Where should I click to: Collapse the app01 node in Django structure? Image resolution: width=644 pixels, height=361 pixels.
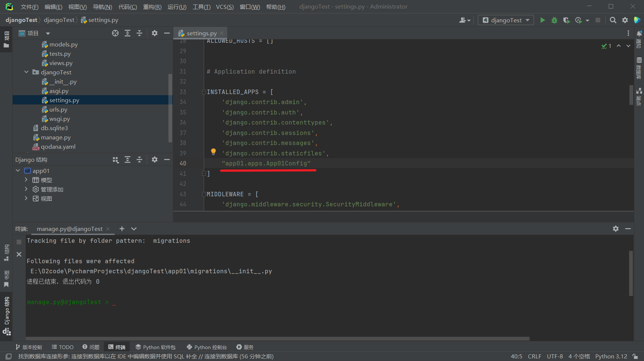[18, 170]
